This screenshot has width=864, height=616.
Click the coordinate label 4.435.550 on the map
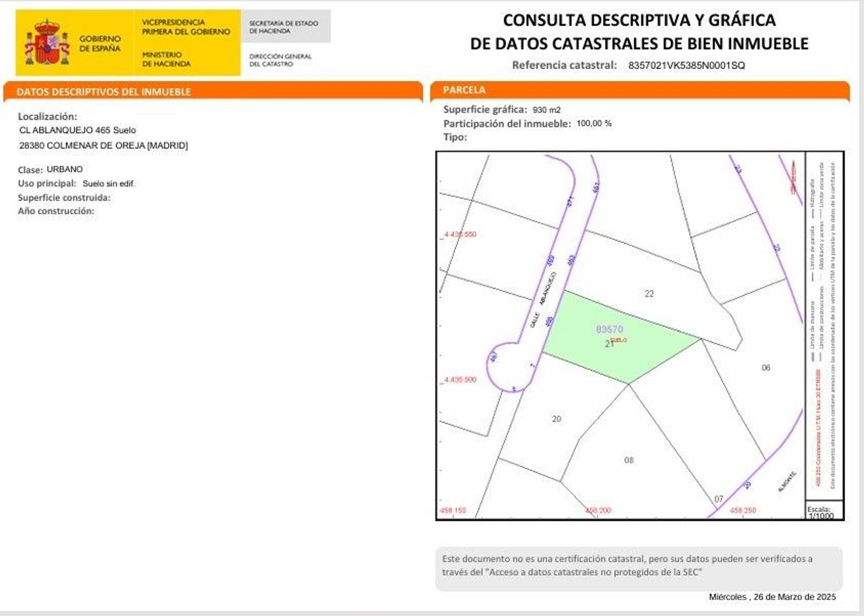[x=460, y=235]
